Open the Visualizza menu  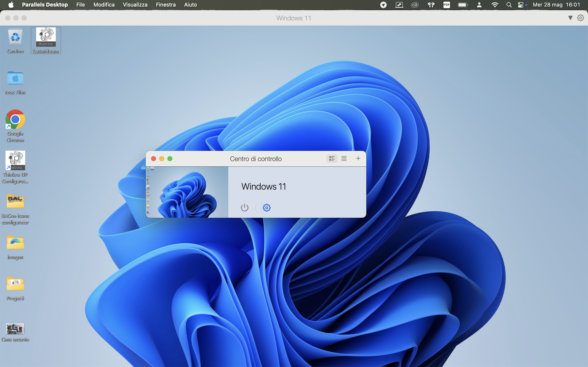(x=135, y=5)
